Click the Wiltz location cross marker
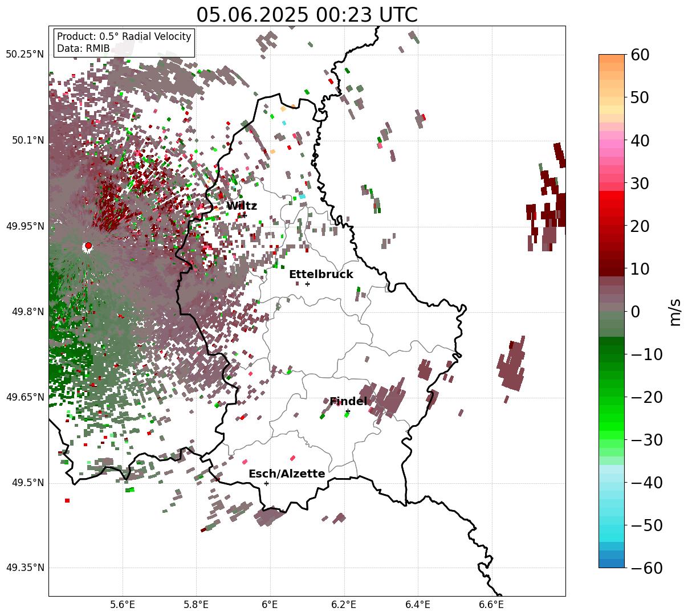Viewport: 688px width, 616px height. pyautogui.click(x=244, y=215)
